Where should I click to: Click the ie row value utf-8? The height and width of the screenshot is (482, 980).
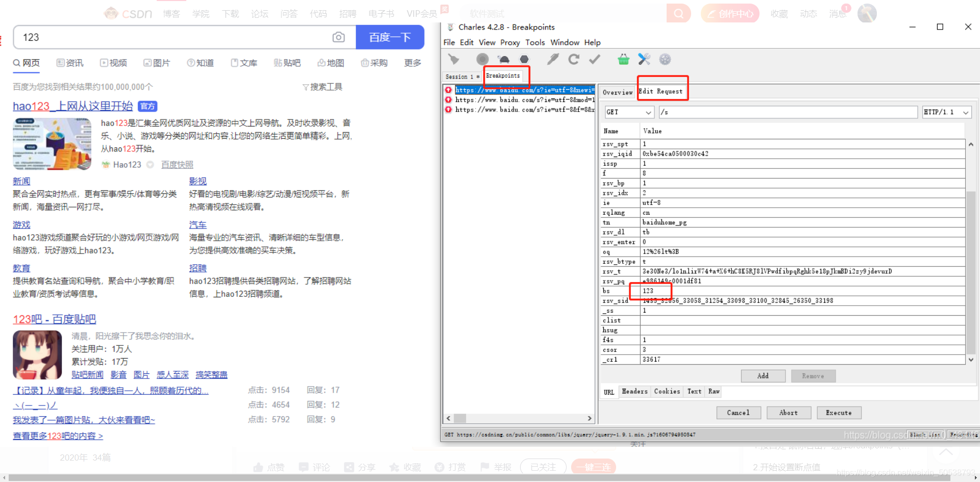click(802, 203)
